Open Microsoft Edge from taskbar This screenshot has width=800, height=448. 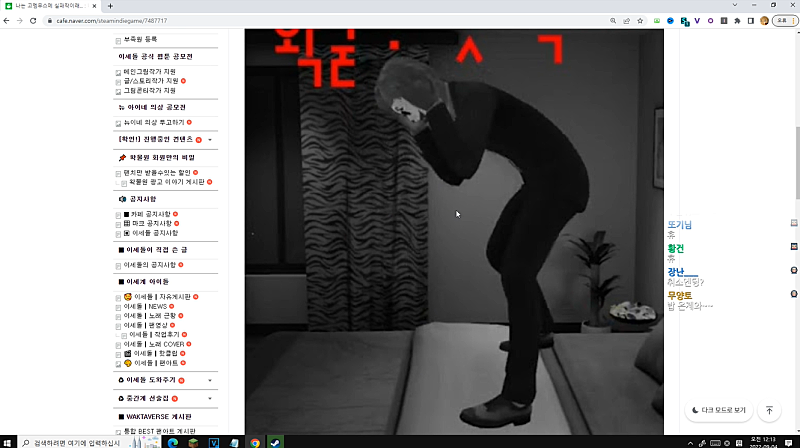coord(172,442)
